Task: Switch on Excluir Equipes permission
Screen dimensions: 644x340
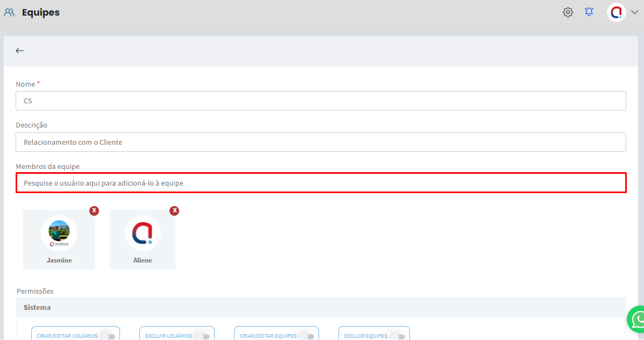Action: coord(398,336)
